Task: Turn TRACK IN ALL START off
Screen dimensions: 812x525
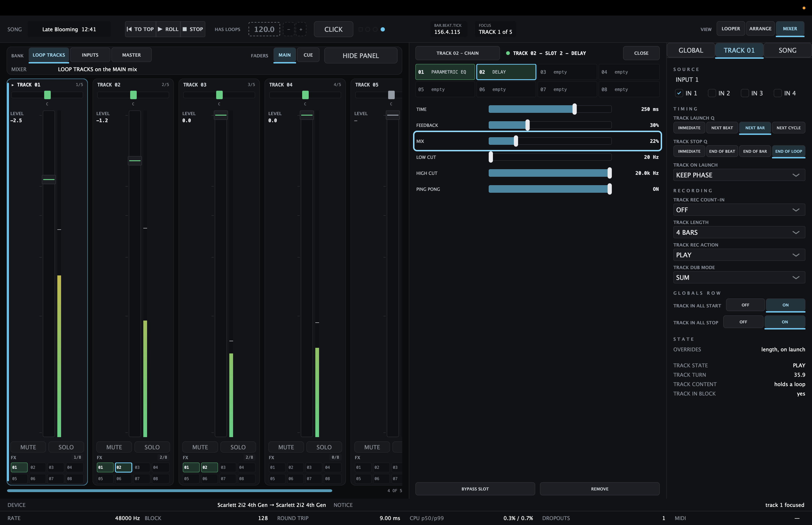Action: (745, 305)
